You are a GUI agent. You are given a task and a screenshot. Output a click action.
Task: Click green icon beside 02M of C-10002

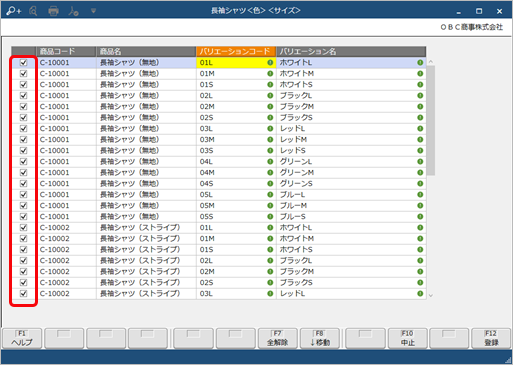[270, 272]
